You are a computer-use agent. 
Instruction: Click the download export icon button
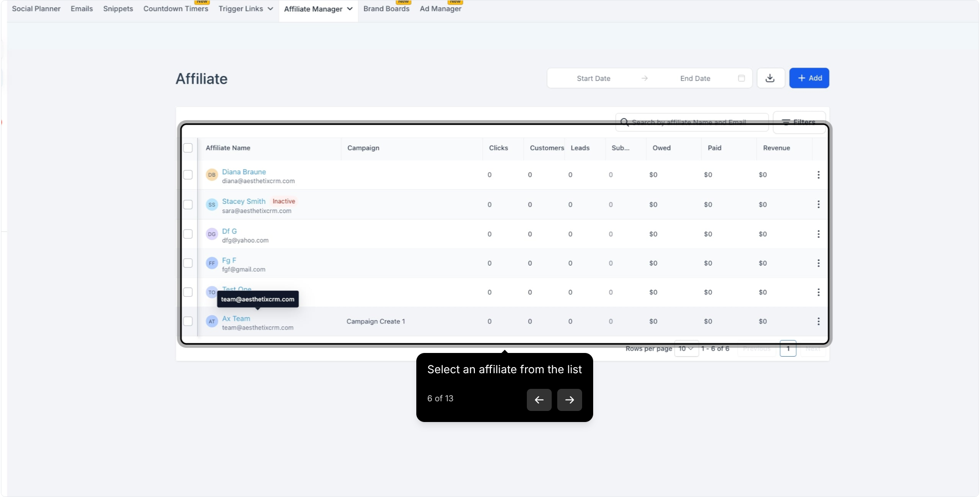[770, 78]
